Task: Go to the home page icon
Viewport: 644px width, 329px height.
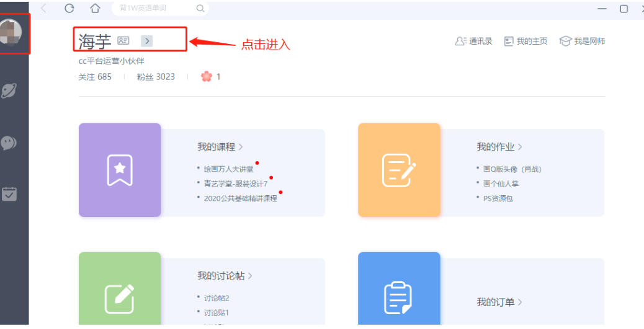Action: 96,9
